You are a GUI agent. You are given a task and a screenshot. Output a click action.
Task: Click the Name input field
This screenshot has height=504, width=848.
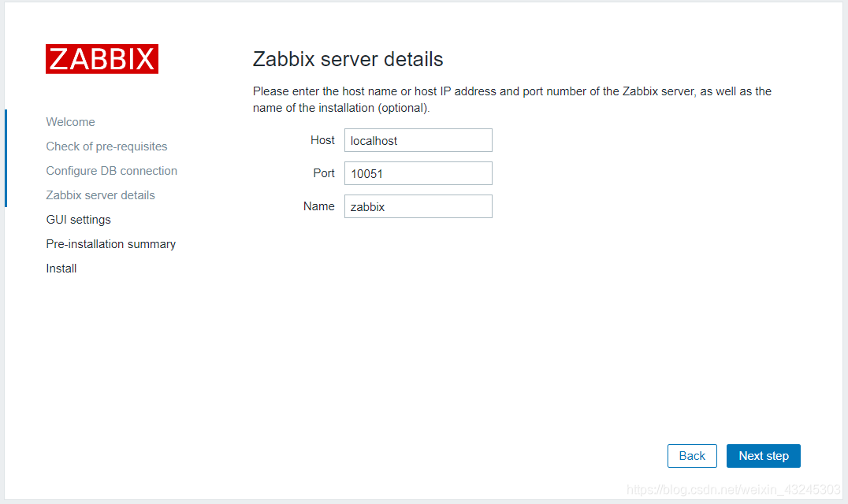click(x=418, y=206)
